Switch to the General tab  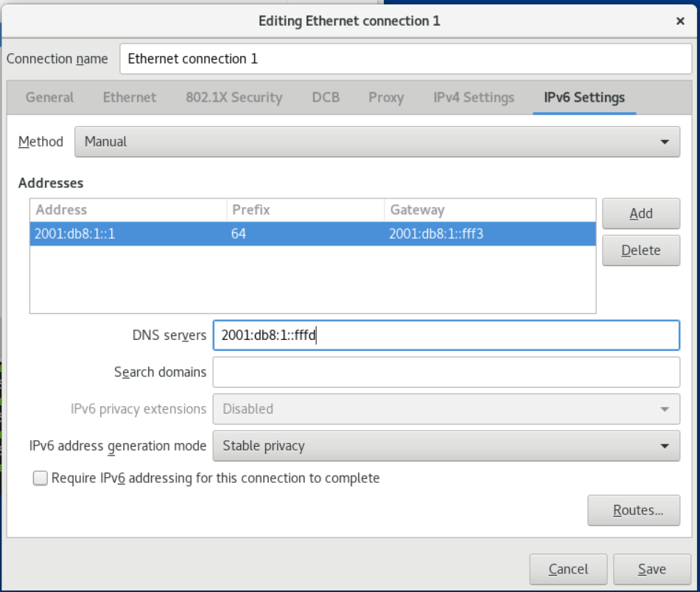(x=49, y=97)
